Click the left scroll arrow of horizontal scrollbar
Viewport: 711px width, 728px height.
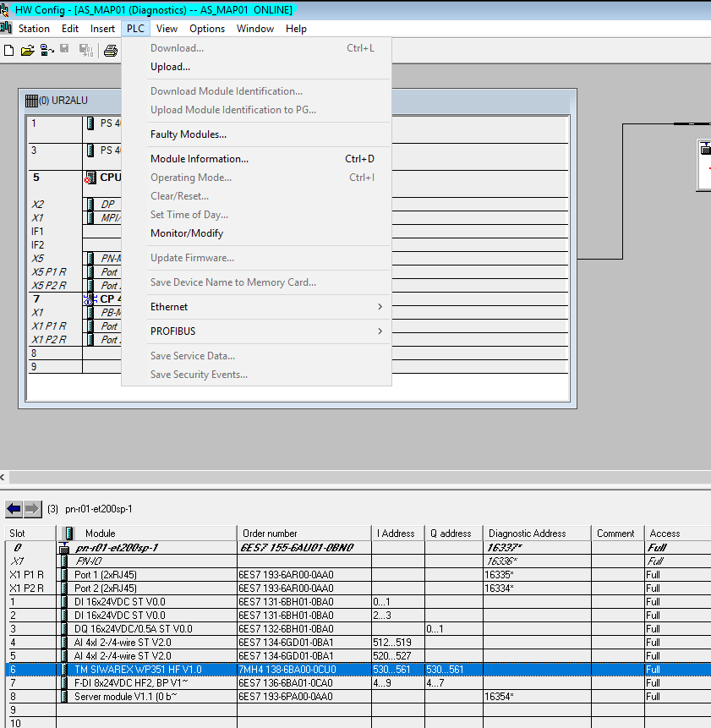coord(3,478)
